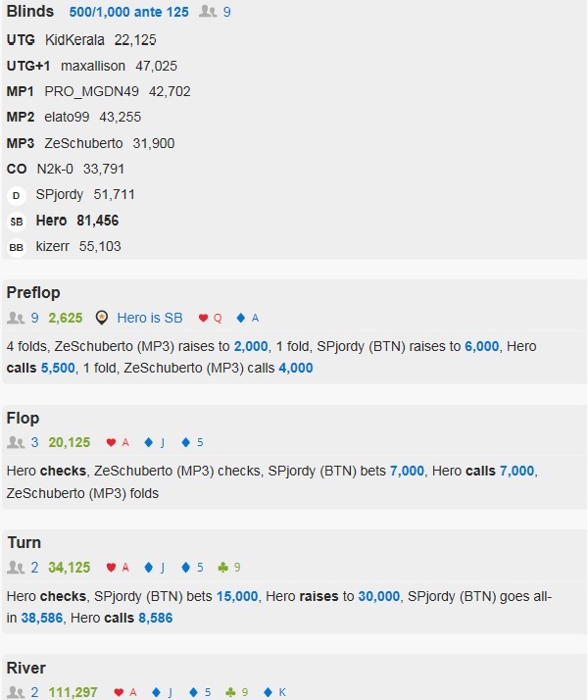Click the King of diamonds river card
This screenshot has height=700, width=588.
coord(274,692)
